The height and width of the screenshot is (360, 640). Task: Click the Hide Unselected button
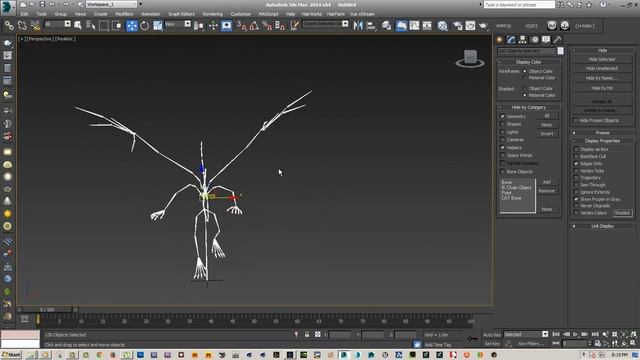pos(602,69)
